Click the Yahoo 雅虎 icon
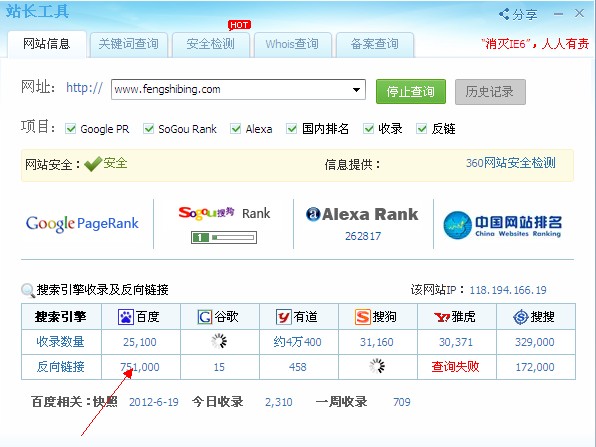The image size is (596, 447). (x=442, y=317)
